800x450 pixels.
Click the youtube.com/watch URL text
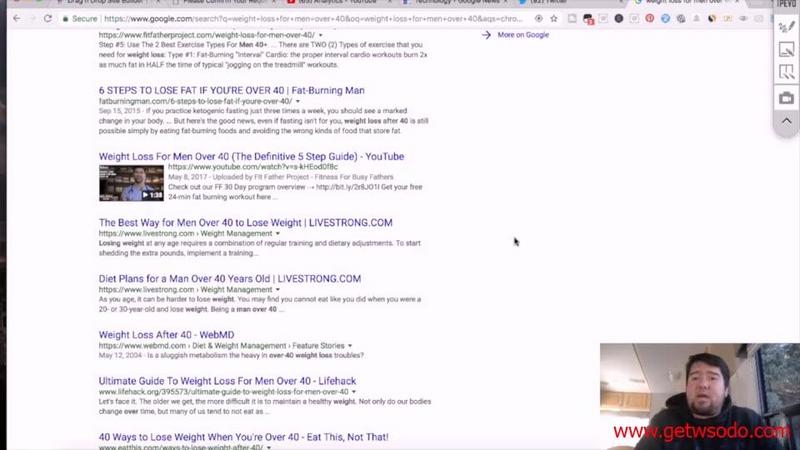[x=253, y=167]
